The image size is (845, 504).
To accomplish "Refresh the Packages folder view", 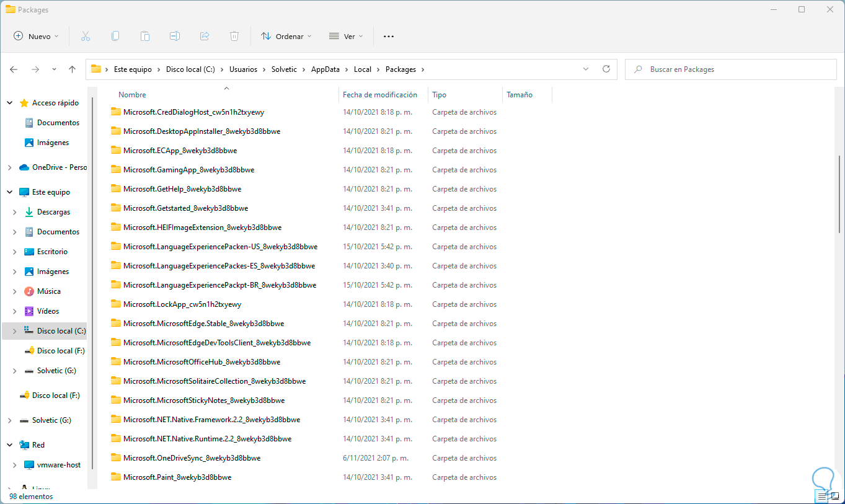I will [x=606, y=69].
